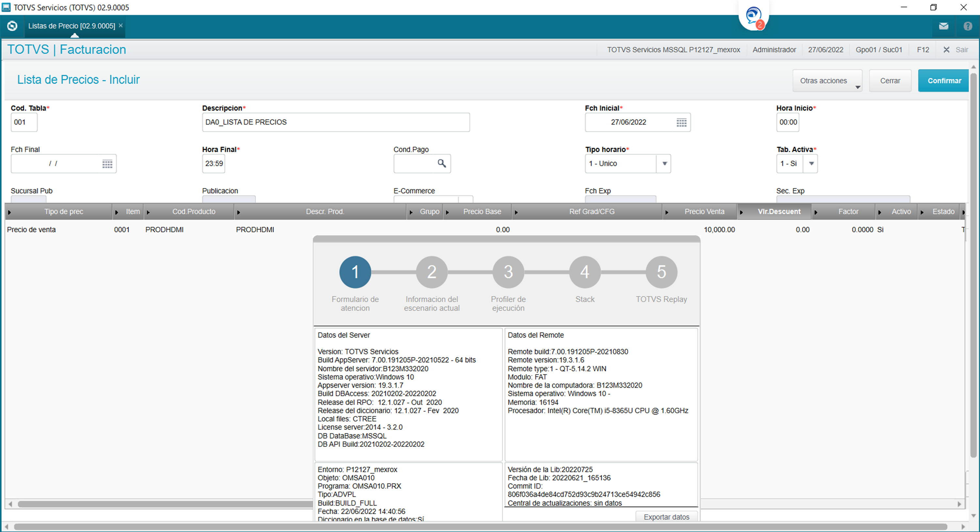Click the Fch Inicial date field

(x=638, y=122)
